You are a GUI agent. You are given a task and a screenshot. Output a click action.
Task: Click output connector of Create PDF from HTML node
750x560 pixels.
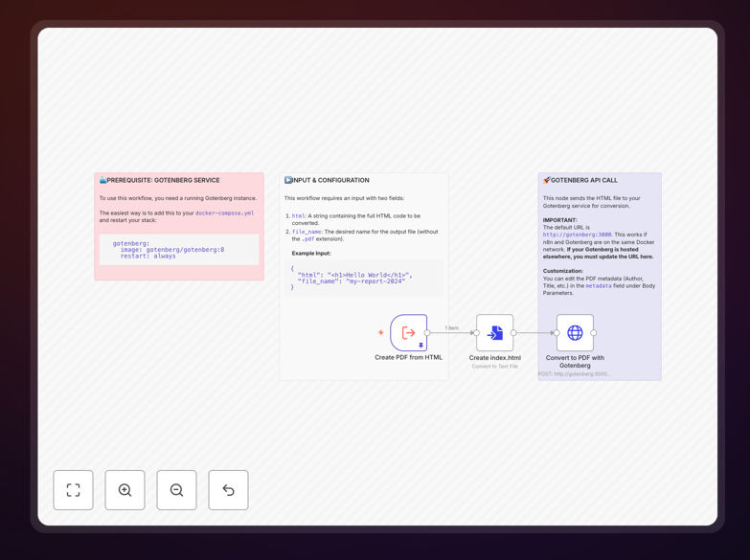[x=427, y=333]
